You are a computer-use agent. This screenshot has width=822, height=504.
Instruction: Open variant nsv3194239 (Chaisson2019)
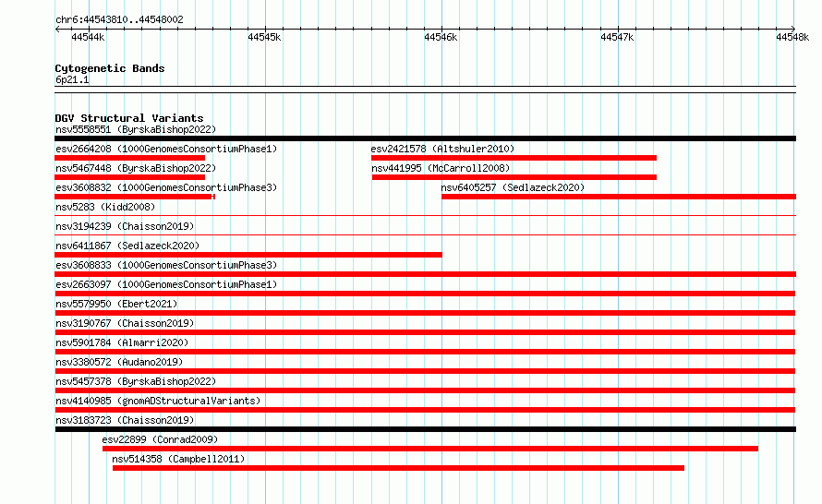click(x=125, y=226)
